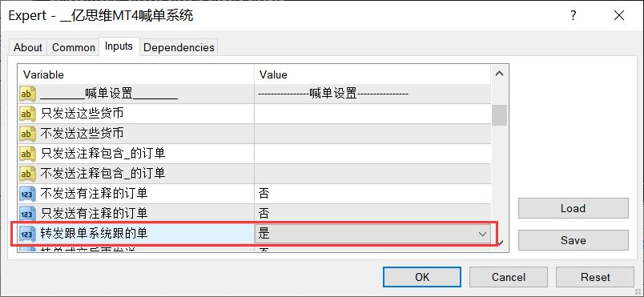This screenshot has height=297, width=644.
Task: Click the Load button
Action: 573,208
